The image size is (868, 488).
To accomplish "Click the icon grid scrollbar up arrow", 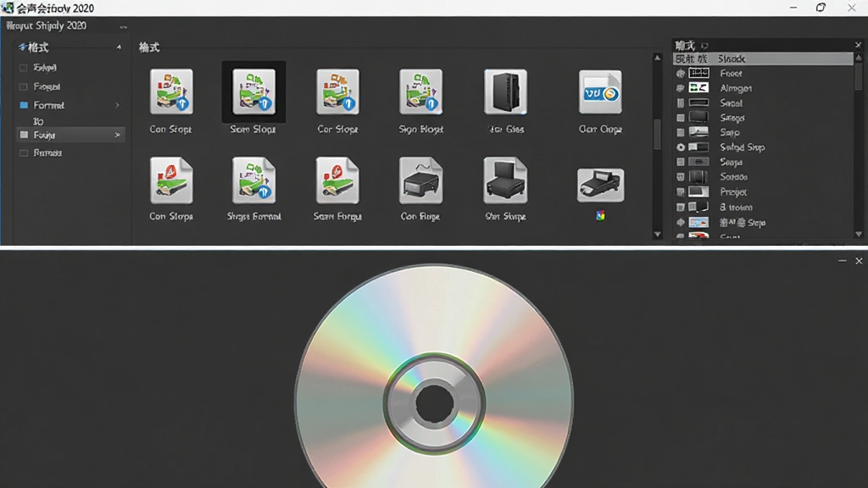I will [657, 58].
